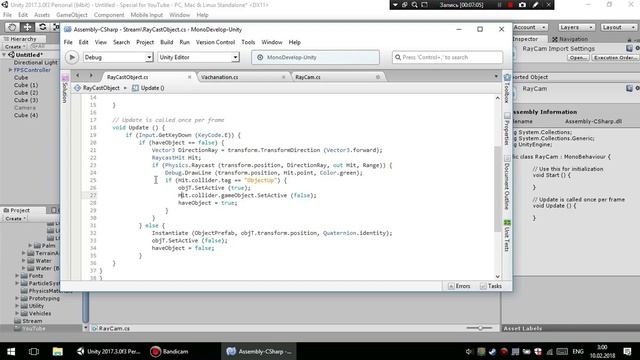Run the project with MonoDevelop play button
The width and height of the screenshot is (640, 360).
[72, 57]
